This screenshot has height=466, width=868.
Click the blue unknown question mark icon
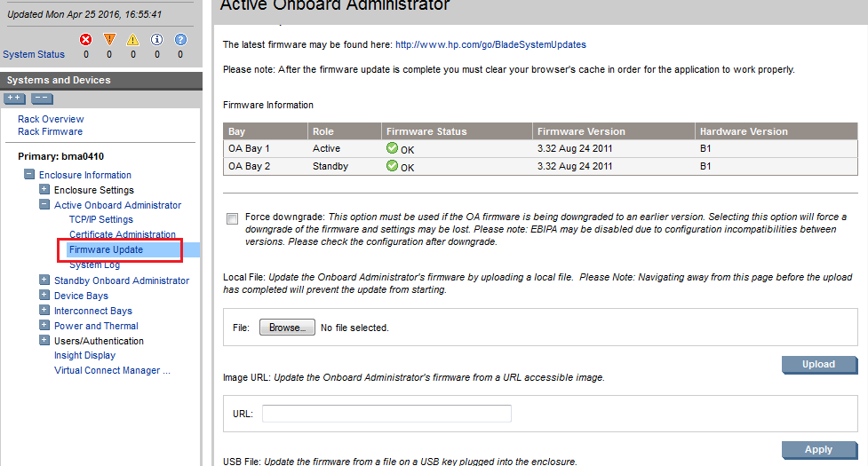tap(180, 39)
